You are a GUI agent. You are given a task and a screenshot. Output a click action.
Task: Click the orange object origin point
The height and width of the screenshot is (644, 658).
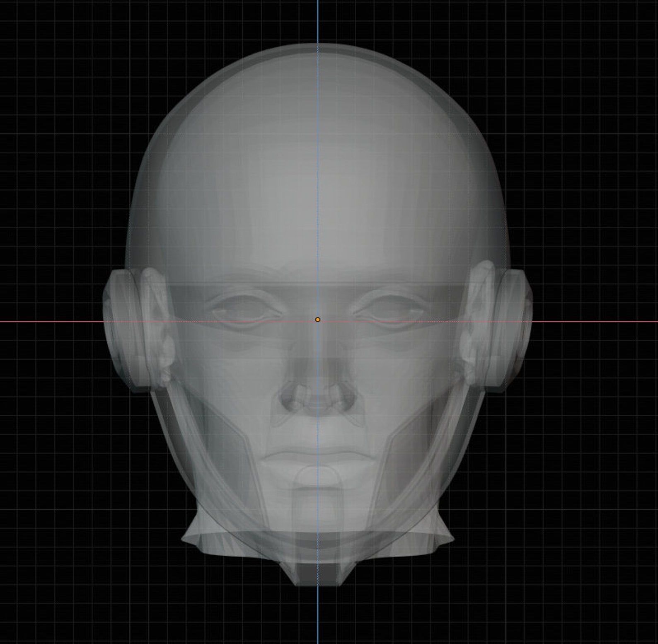pos(318,320)
